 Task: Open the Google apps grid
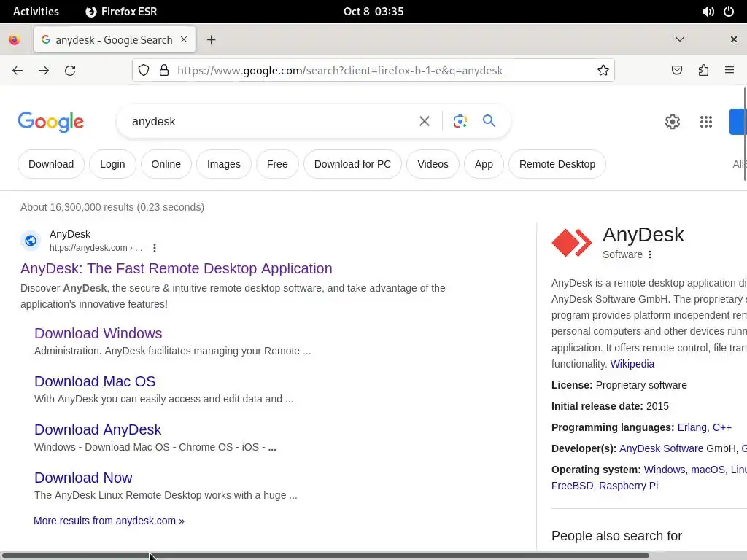(706, 122)
